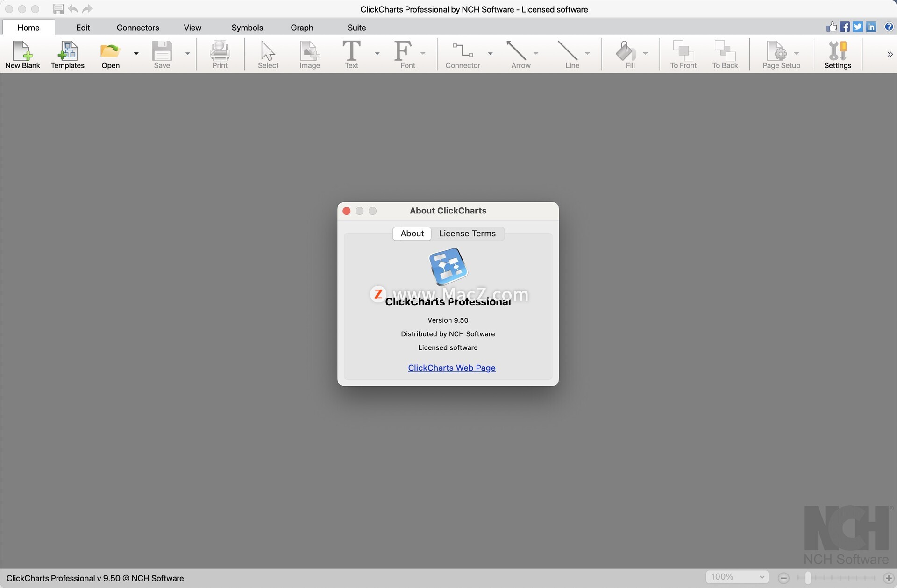Image resolution: width=897 pixels, height=588 pixels.
Task: Show more toolbar items chevron
Action: coord(890,54)
